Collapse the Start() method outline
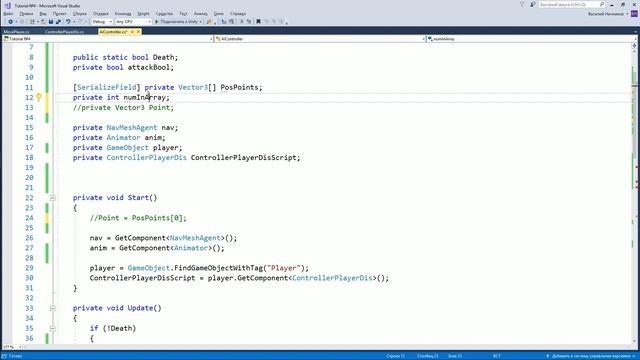 [x=53, y=198]
